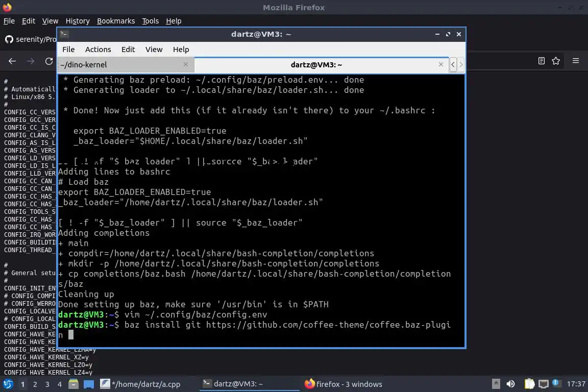588x392 pixels.
Task: Bookmark this page with star icon
Action: 556,61
